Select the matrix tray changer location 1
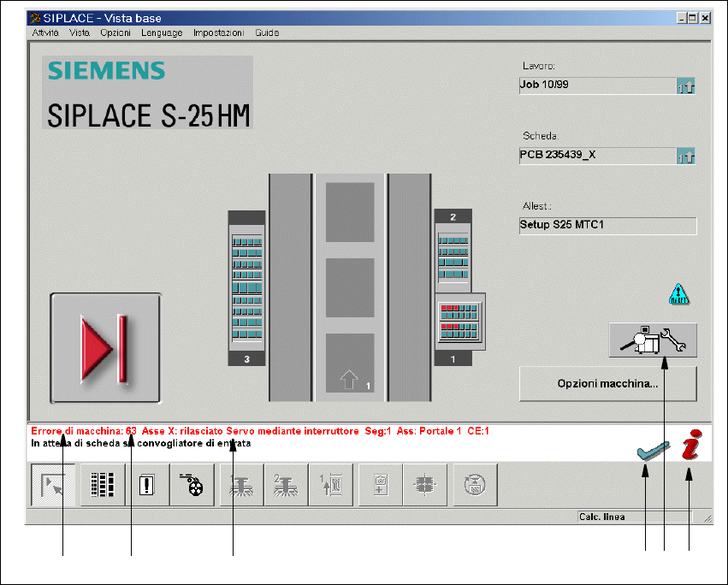The height and width of the screenshot is (585, 728). tap(460, 318)
